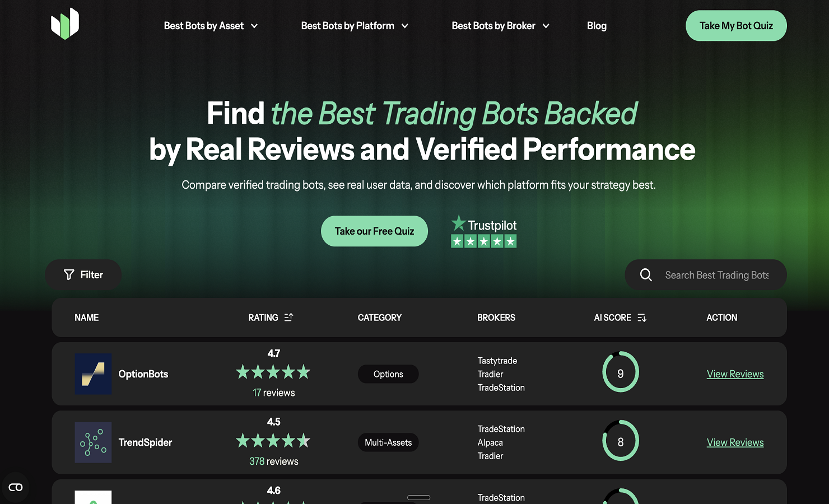Open the accessibility widget in the bottom-left corner
Screen dimensions: 829x504
point(16,487)
